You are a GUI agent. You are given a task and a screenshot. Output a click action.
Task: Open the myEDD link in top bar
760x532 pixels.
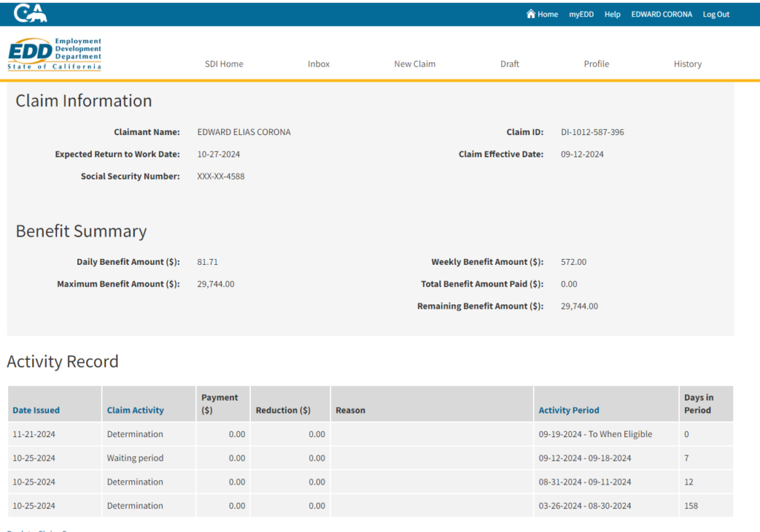[x=581, y=14]
